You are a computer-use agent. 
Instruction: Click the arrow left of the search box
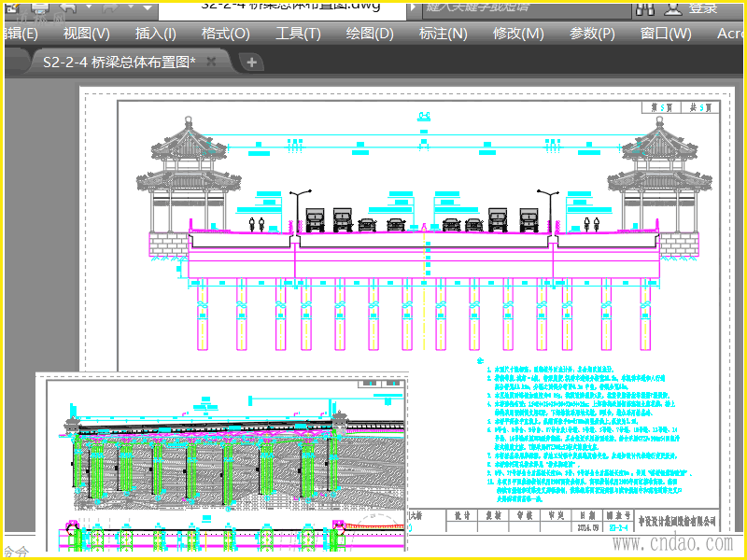point(414,7)
